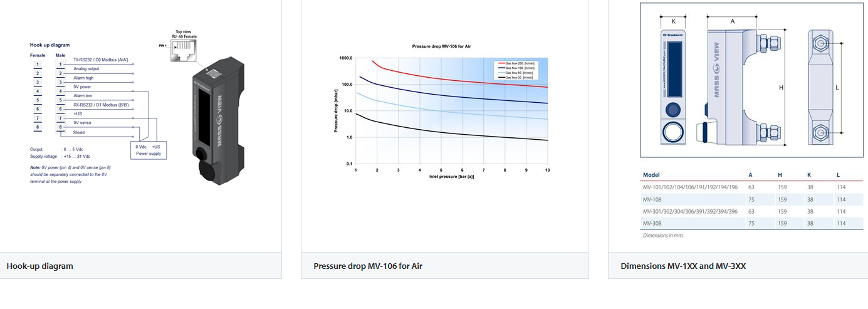Screen dimensions: 868x309
Task: Click the Hook up diagram heading text
Action: (50, 45)
